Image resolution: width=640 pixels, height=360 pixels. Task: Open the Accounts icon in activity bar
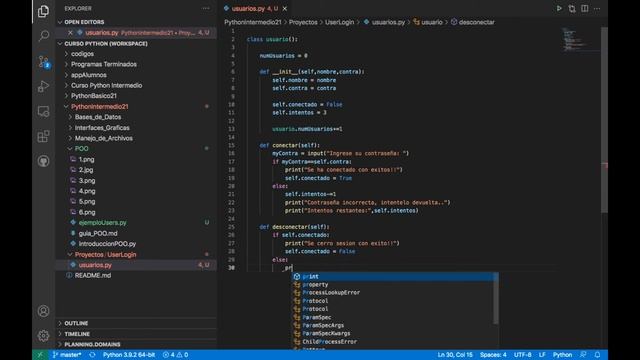43,311
